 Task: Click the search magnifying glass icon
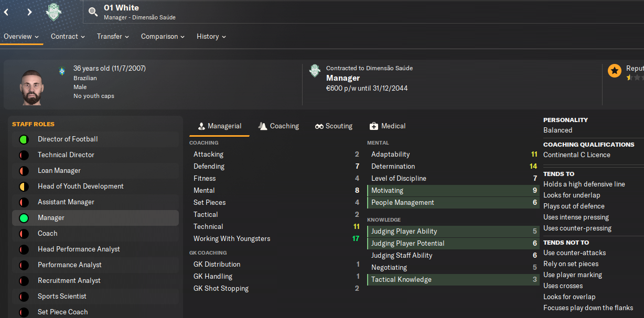[x=93, y=12]
